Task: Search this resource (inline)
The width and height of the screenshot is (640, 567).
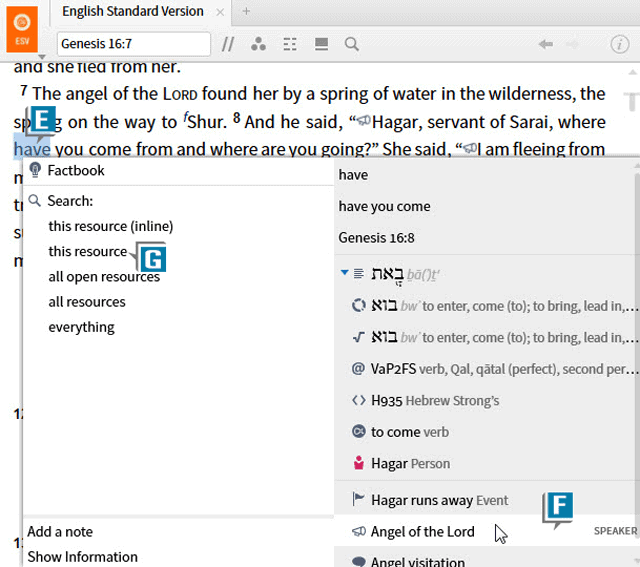Action: (x=111, y=226)
